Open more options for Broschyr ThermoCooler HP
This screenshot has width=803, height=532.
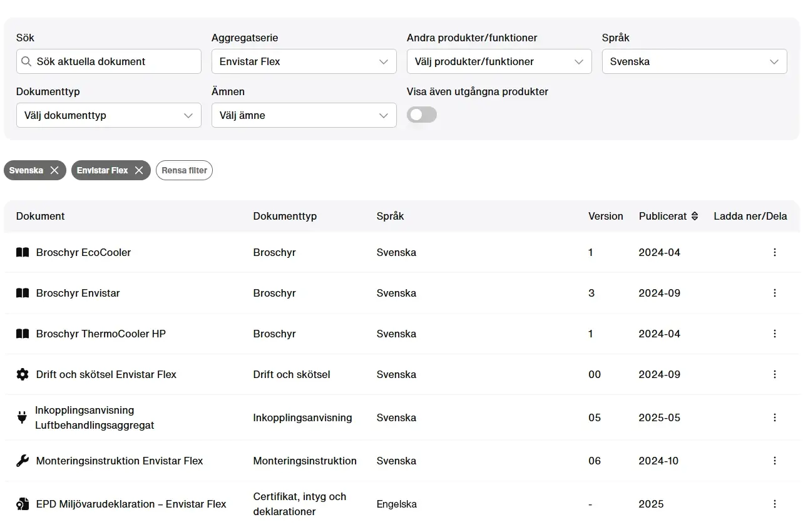click(x=774, y=334)
